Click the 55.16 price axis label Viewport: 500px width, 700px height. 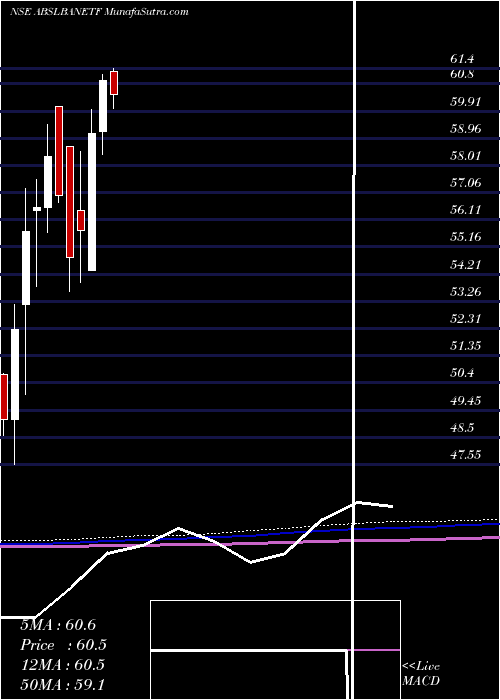click(465, 237)
